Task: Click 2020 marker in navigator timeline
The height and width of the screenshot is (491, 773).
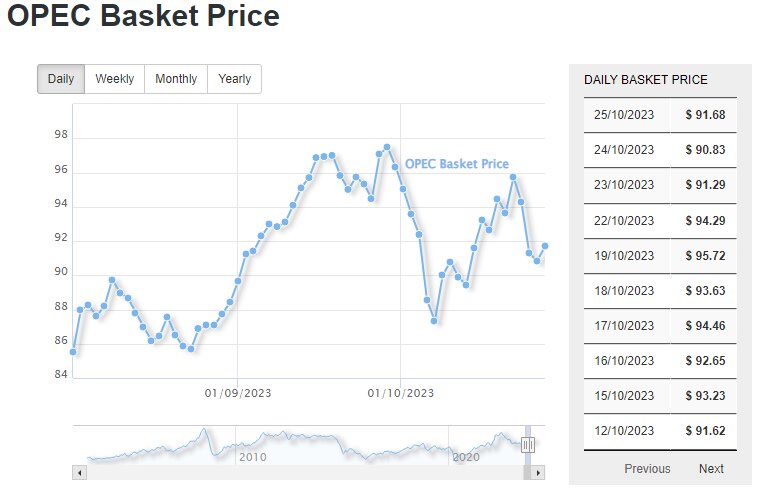Action: (466, 457)
